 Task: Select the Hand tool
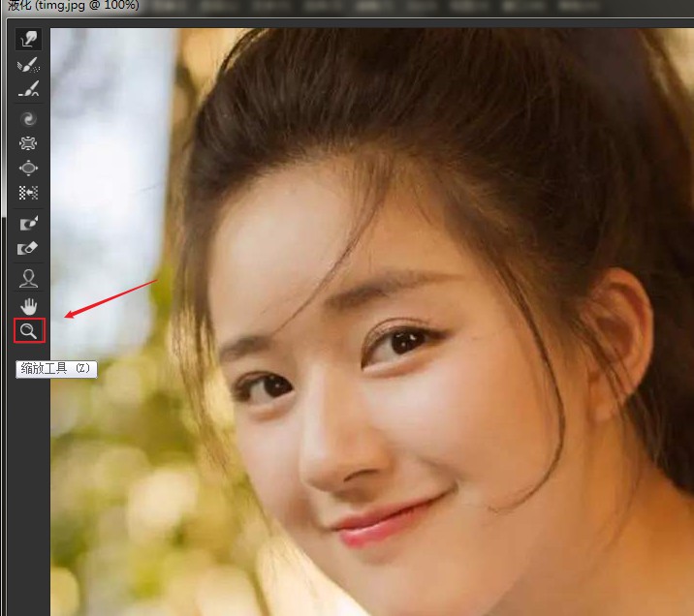tap(29, 306)
